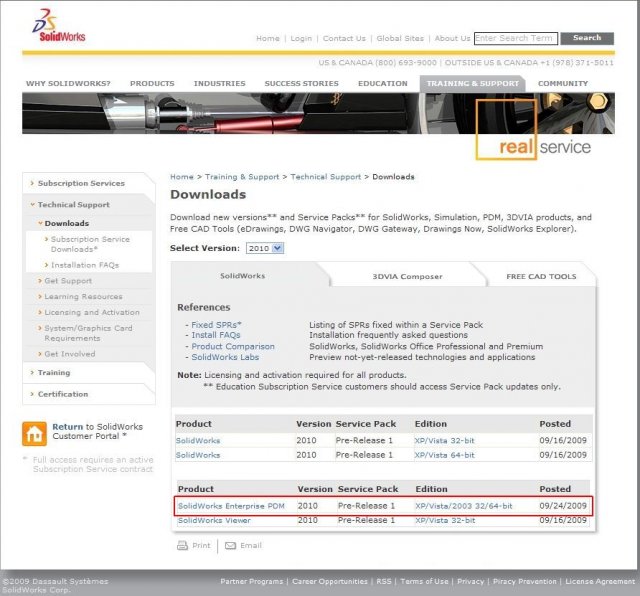This screenshot has height=596, width=640.
Task: Open Licensing and Activation in sidebar
Action: click(x=91, y=312)
